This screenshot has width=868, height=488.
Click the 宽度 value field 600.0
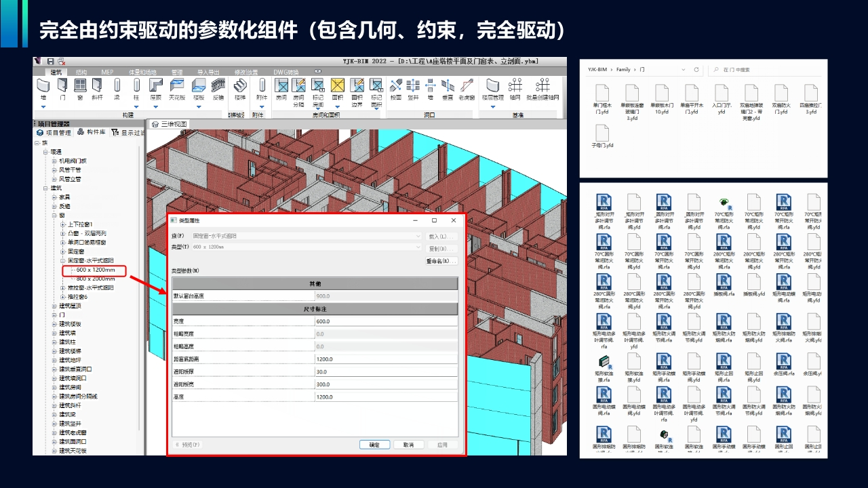click(x=385, y=321)
